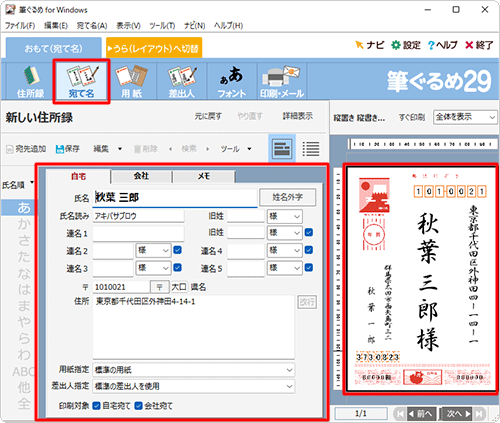This screenshot has height=423, width=500.
Task: Switch to the メモ tab
Action: (x=204, y=176)
